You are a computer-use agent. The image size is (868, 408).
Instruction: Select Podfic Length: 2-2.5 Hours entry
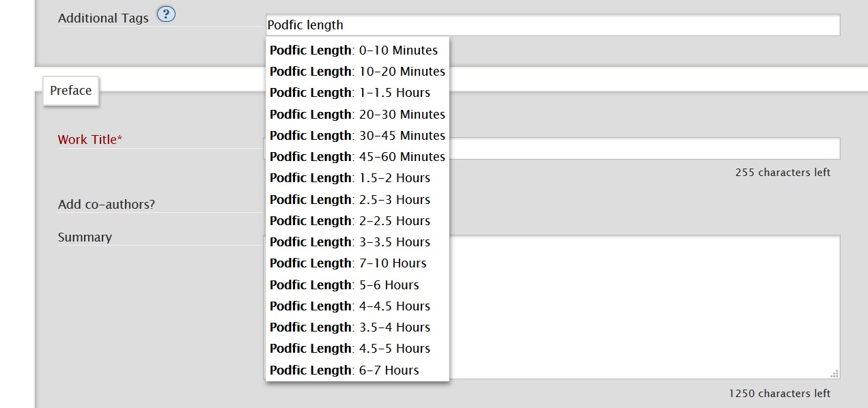point(350,221)
